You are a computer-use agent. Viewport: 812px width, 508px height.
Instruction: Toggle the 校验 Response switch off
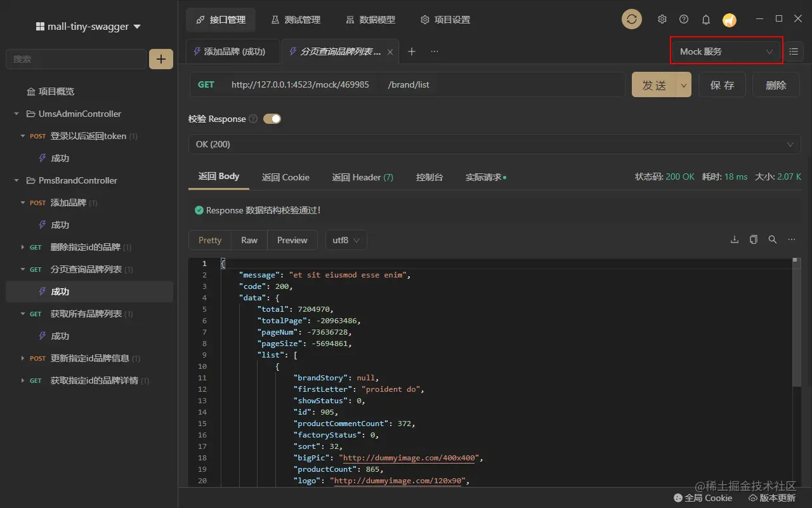272,119
